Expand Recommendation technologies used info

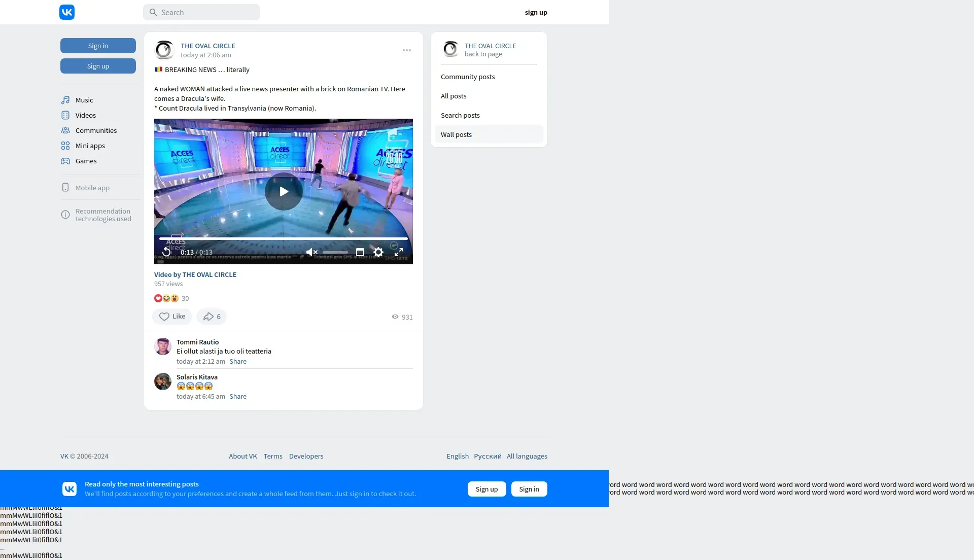103,215
